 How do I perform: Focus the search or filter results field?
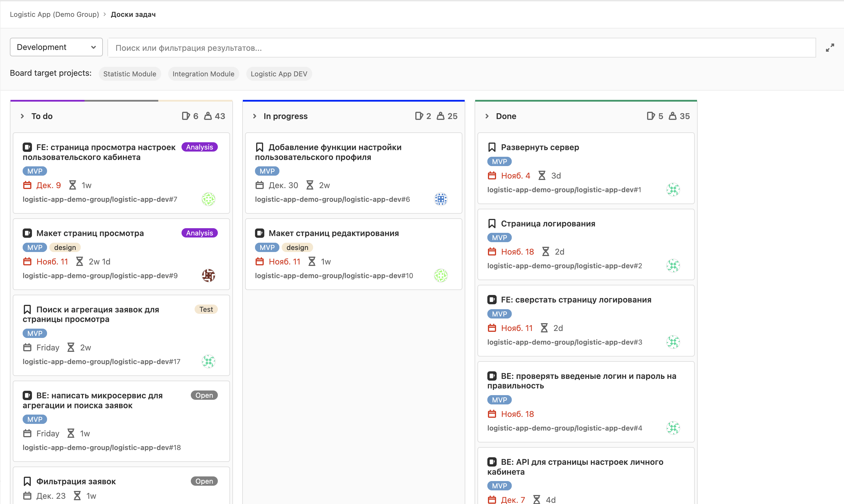click(x=461, y=48)
